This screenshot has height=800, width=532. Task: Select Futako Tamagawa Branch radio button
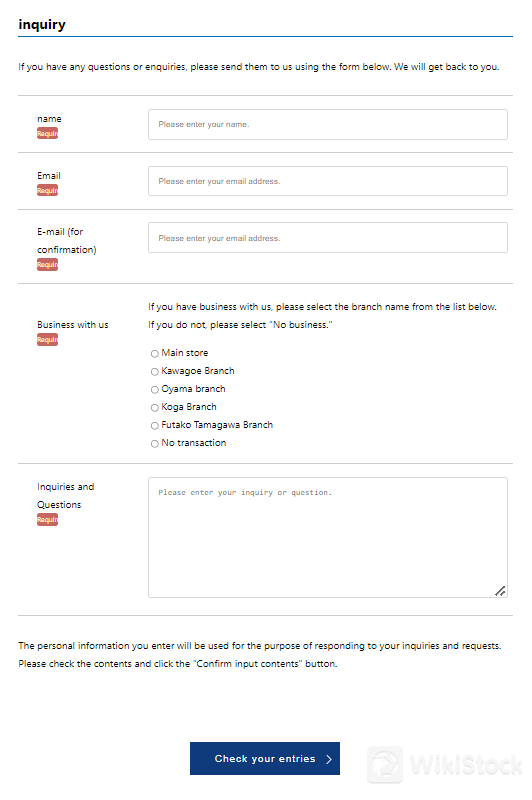(155, 426)
